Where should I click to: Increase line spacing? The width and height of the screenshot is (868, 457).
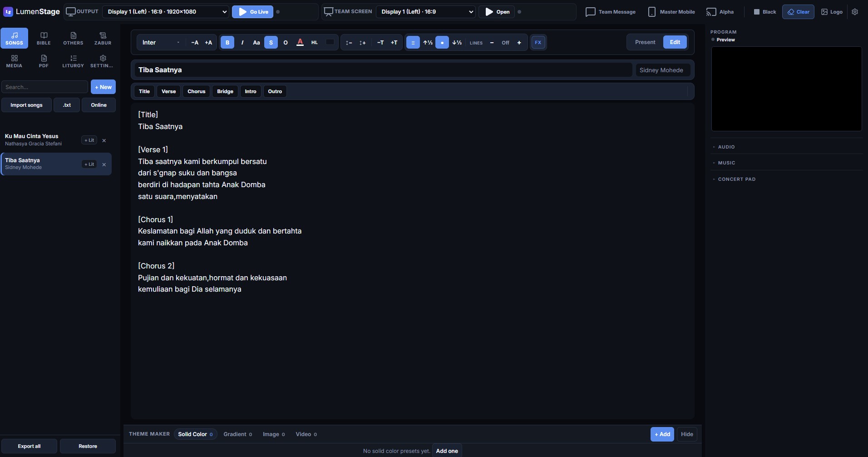coord(362,43)
